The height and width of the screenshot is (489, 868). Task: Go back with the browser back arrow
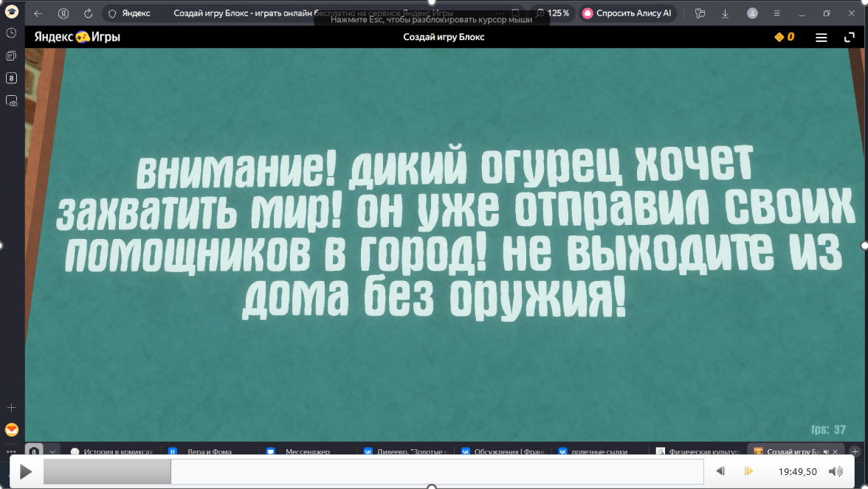[38, 13]
